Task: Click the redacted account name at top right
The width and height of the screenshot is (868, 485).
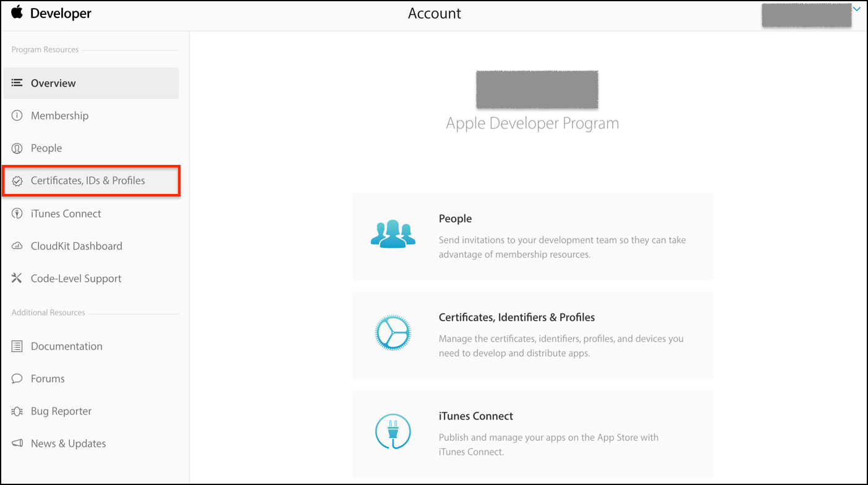Action: coord(806,15)
